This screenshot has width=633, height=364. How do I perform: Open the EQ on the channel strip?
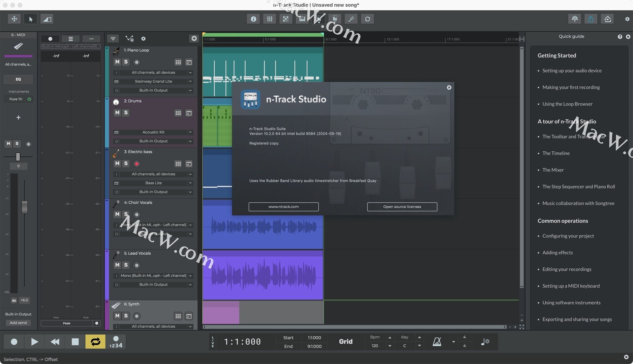[18, 79]
